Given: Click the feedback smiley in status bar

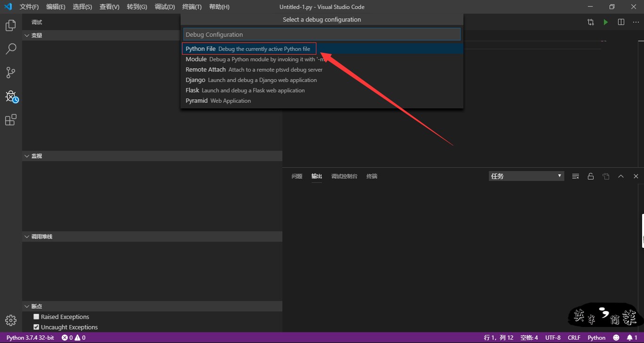Looking at the screenshot, I should (616, 338).
